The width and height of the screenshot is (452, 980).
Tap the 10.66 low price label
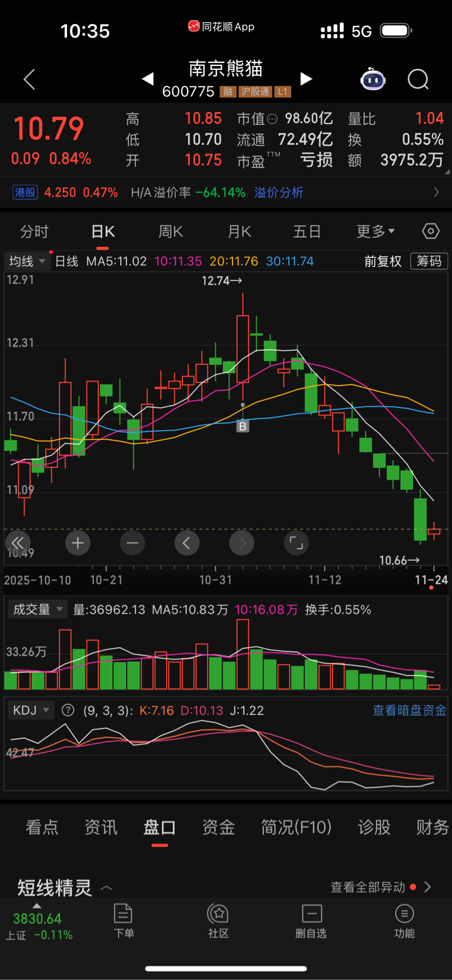pyautogui.click(x=399, y=560)
